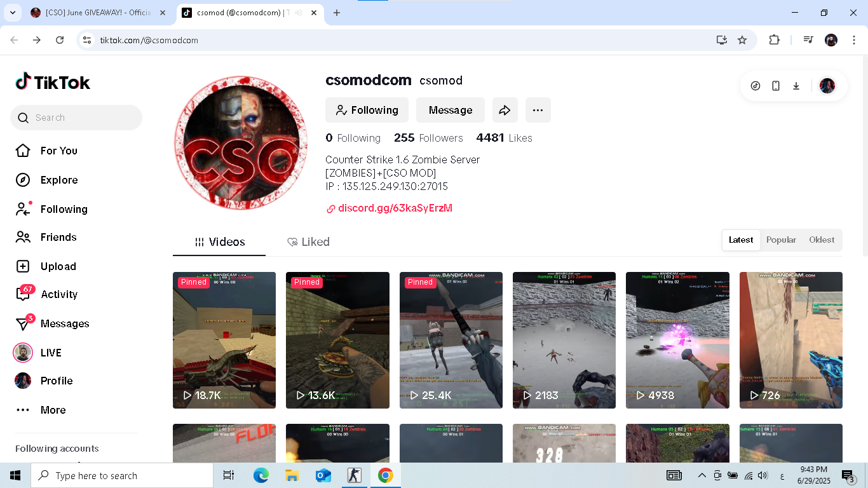Go to LIVE in the sidebar
Viewport: 868px width, 488px height.
tap(51, 353)
